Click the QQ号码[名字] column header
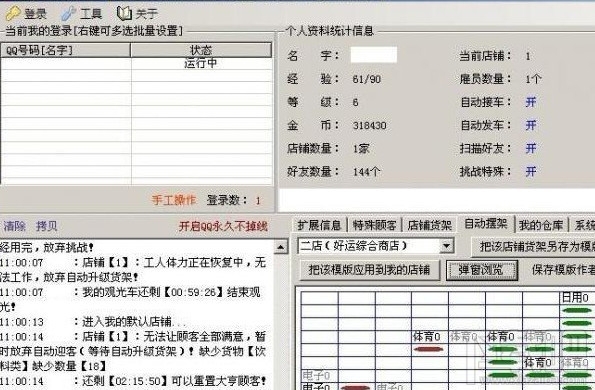Image resolution: width=595 pixels, height=390 pixels. click(66, 50)
